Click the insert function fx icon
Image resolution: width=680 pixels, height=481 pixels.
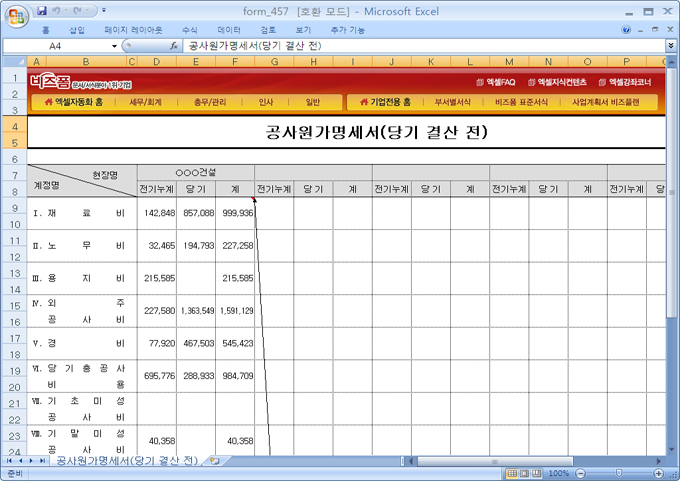coord(174,46)
